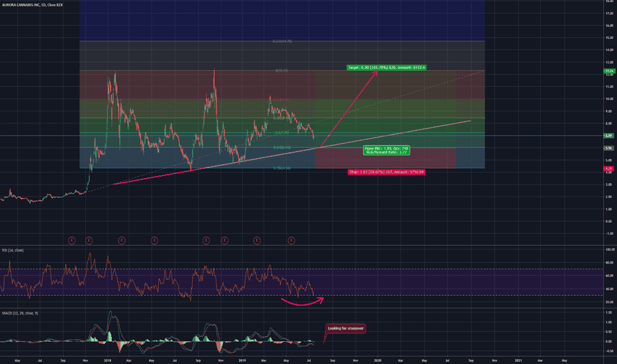Viewport: 617px width, 364px height.
Task: Click the 18.00 label on the price scale
Action: pos(610,1)
